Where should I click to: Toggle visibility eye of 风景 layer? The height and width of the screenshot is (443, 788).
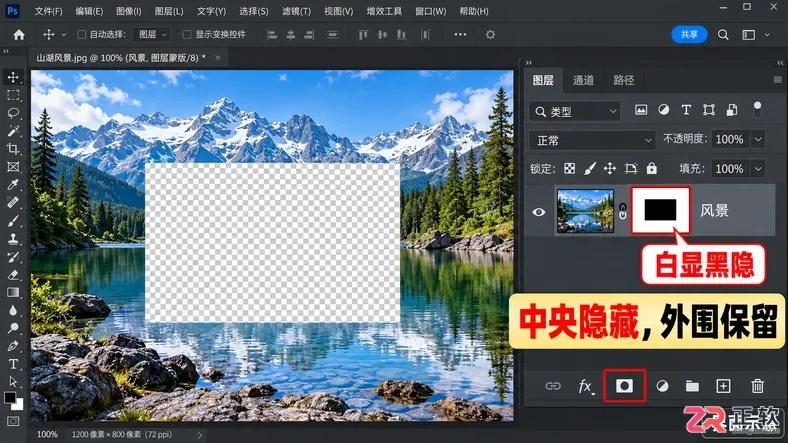coord(539,212)
